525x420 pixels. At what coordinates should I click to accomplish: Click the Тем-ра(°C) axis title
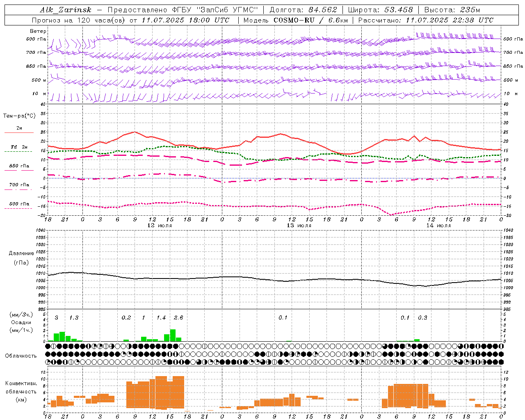pos(19,116)
